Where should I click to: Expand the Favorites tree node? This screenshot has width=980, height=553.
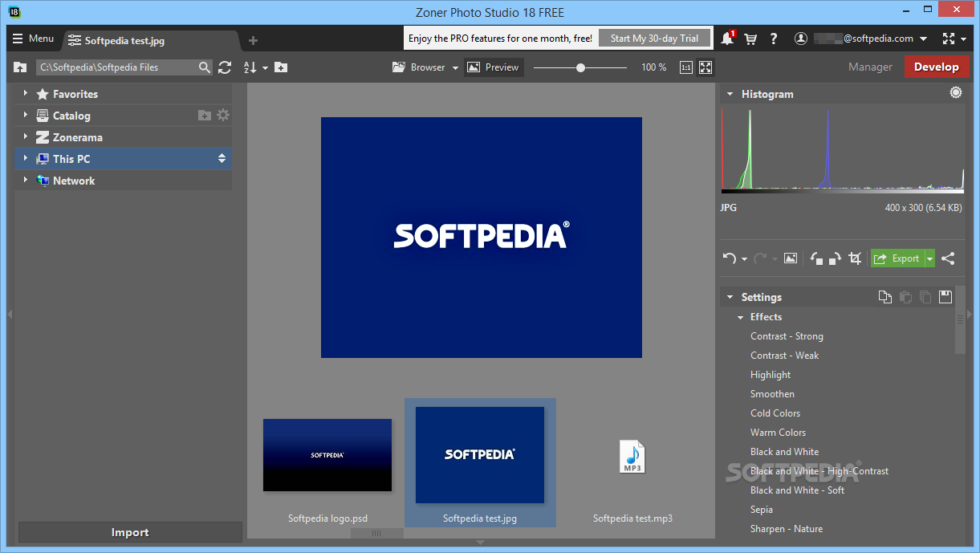click(x=26, y=93)
